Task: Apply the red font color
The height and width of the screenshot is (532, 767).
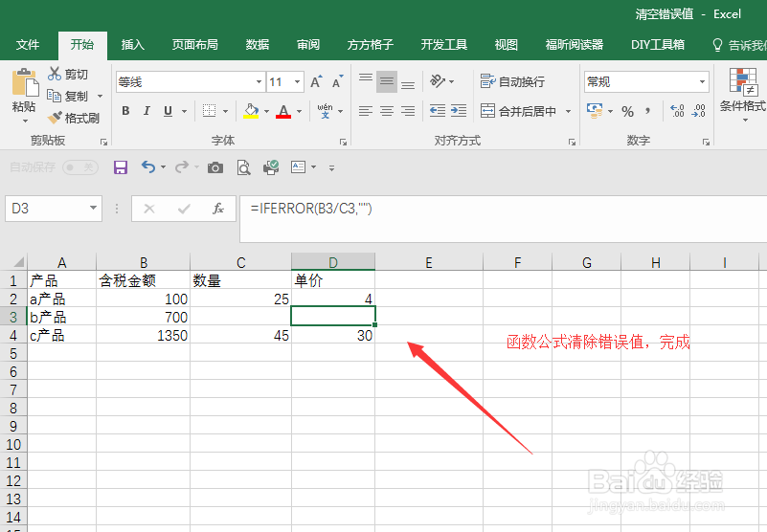Action: [x=283, y=111]
